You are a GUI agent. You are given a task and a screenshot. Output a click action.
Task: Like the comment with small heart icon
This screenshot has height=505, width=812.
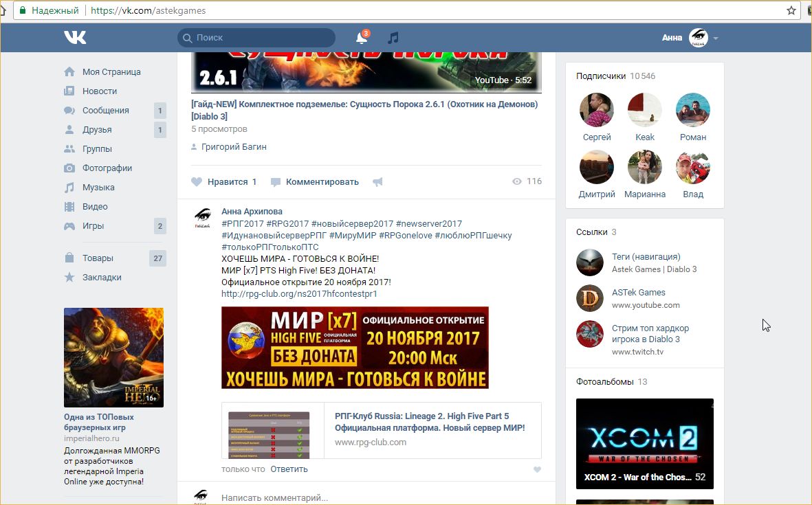(537, 470)
